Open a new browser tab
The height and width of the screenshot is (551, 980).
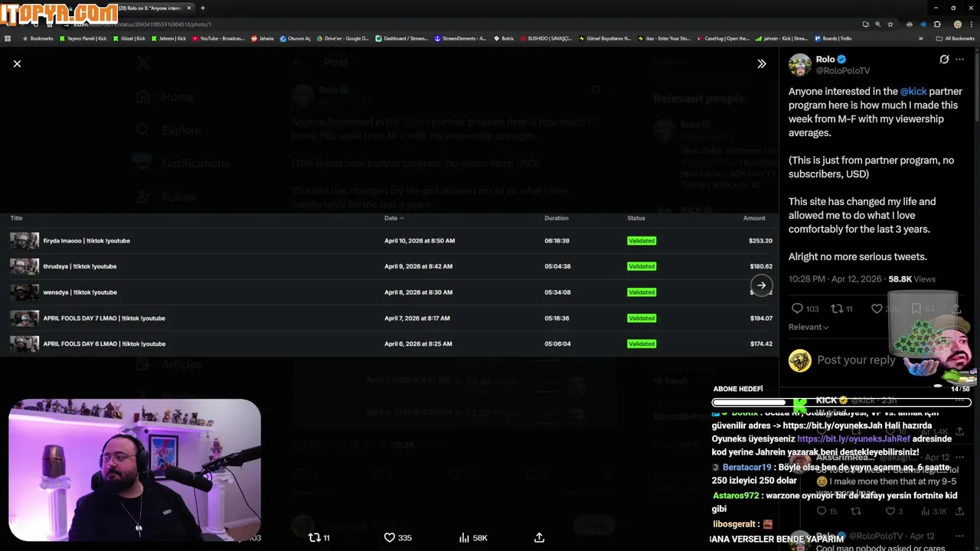pyautogui.click(x=202, y=8)
